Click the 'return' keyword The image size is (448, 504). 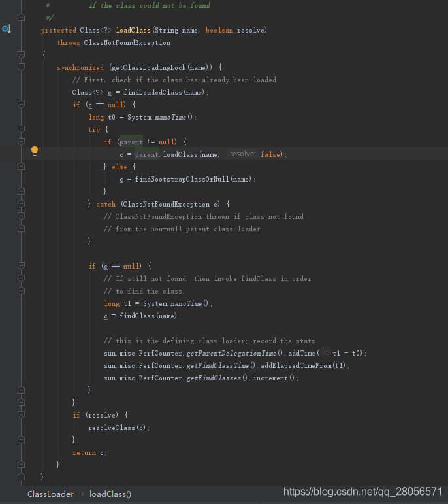click(x=84, y=452)
